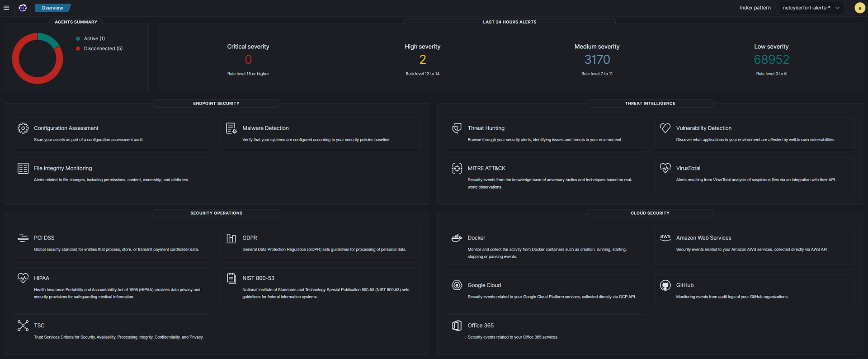Click the GitHub octocat icon
This screenshot has width=868, height=359.
pos(665,285)
